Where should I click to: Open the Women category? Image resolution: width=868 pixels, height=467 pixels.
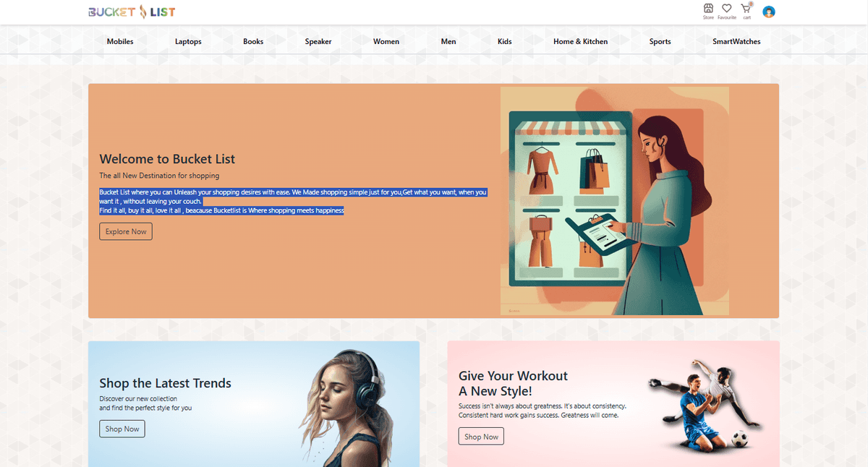pos(386,41)
